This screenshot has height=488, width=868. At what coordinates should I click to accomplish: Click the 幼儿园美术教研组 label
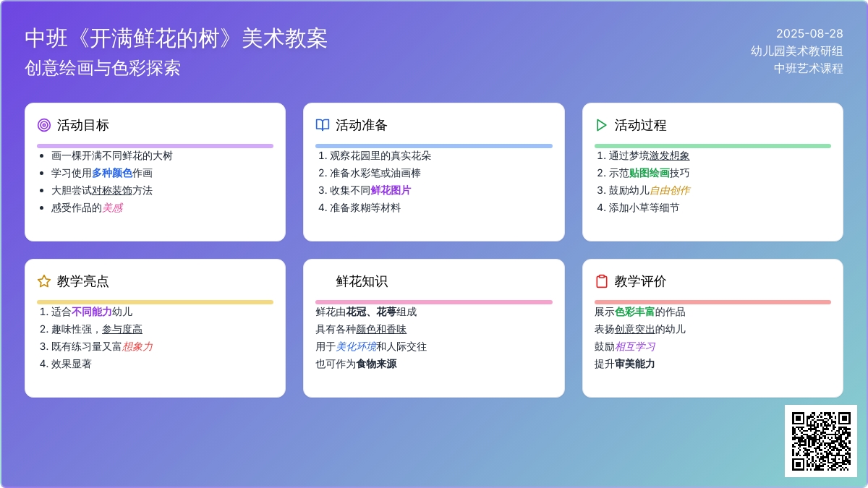(x=796, y=51)
